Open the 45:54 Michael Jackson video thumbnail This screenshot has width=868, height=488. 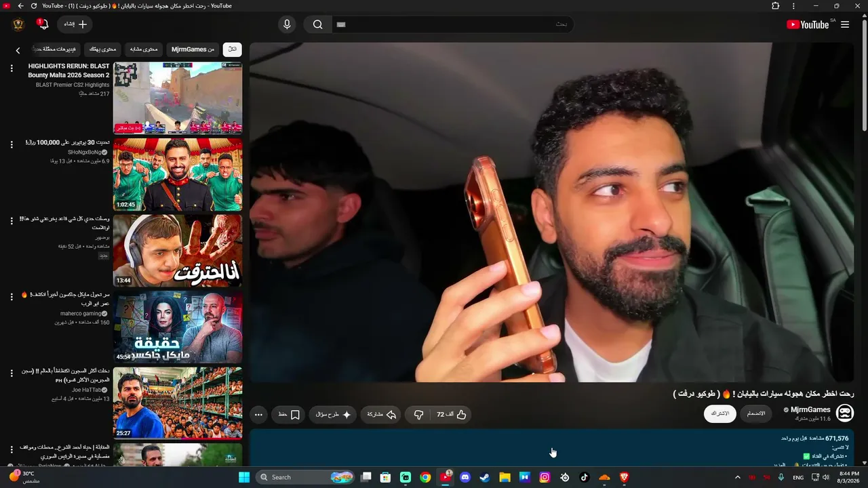pos(178,327)
